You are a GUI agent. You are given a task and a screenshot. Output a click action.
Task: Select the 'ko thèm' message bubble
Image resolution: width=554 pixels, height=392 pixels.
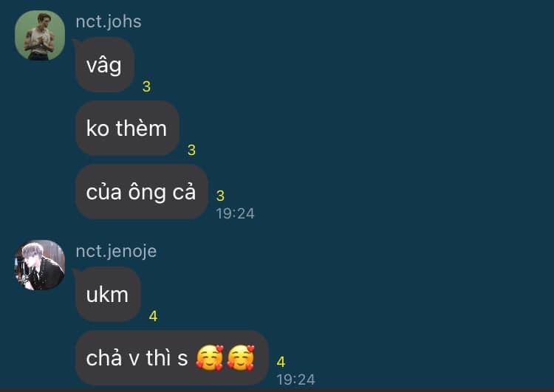[x=127, y=128]
